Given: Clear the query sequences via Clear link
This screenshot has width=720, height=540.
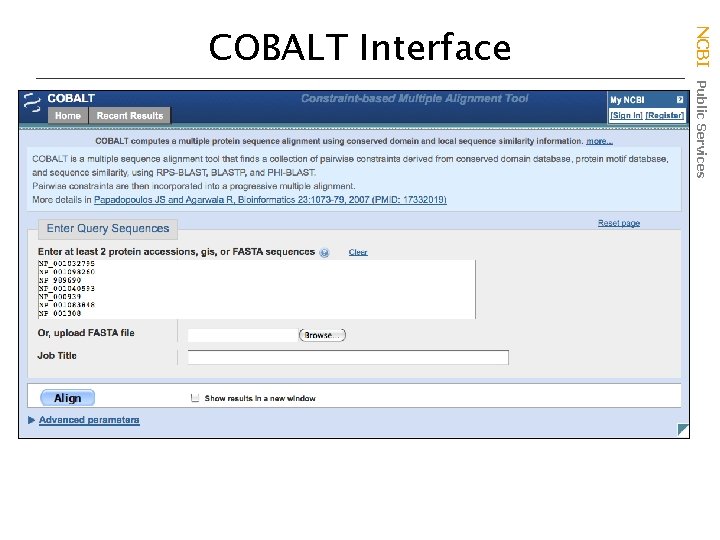Looking at the screenshot, I should click(x=358, y=252).
